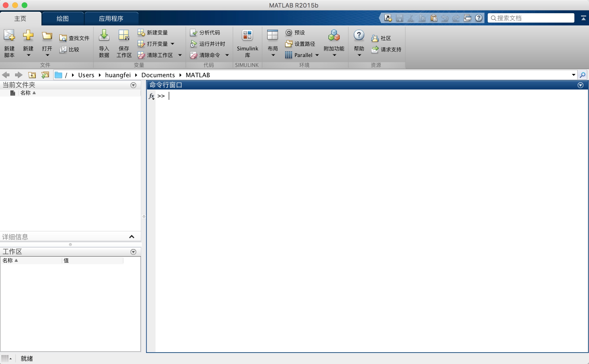
Task: Click in the command window prompt
Action: pyautogui.click(x=169, y=96)
